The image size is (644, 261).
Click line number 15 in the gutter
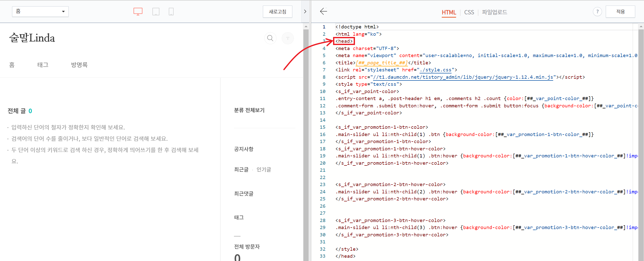click(323, 127)
